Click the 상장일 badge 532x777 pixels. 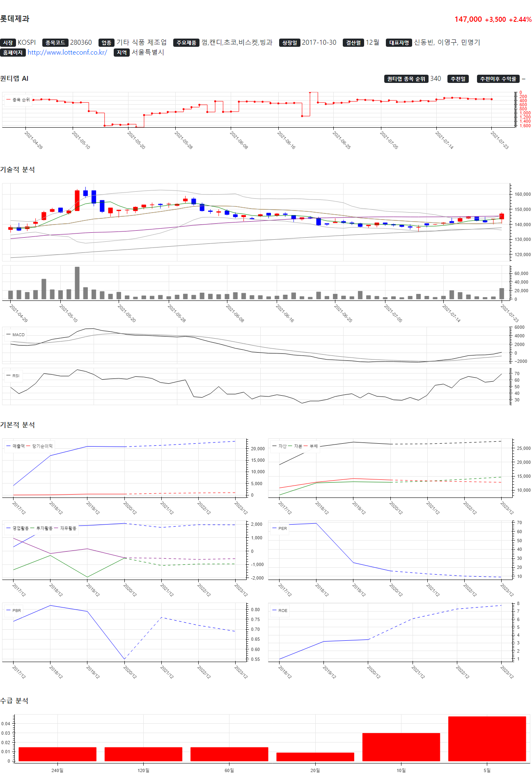(x=289, y=43)
